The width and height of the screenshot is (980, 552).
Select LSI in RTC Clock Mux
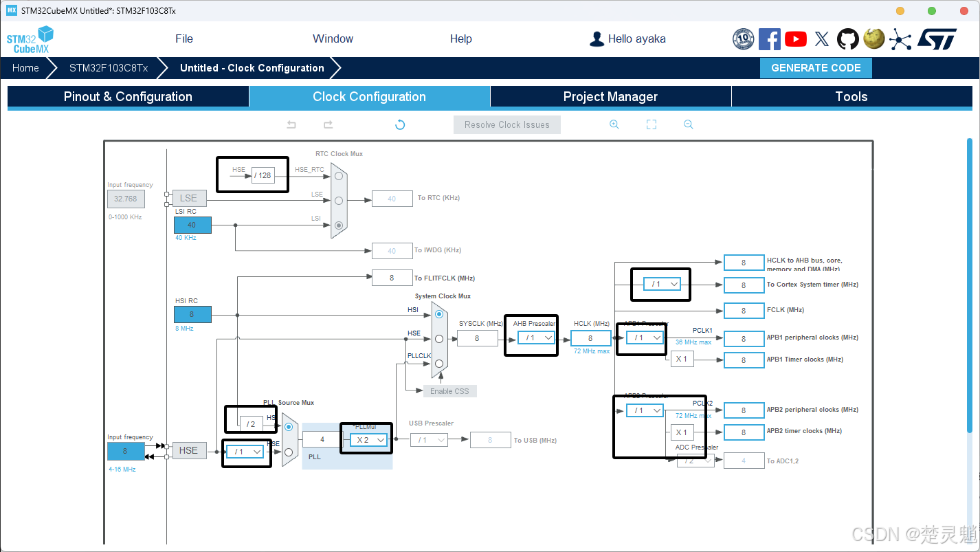click(339, 225)
